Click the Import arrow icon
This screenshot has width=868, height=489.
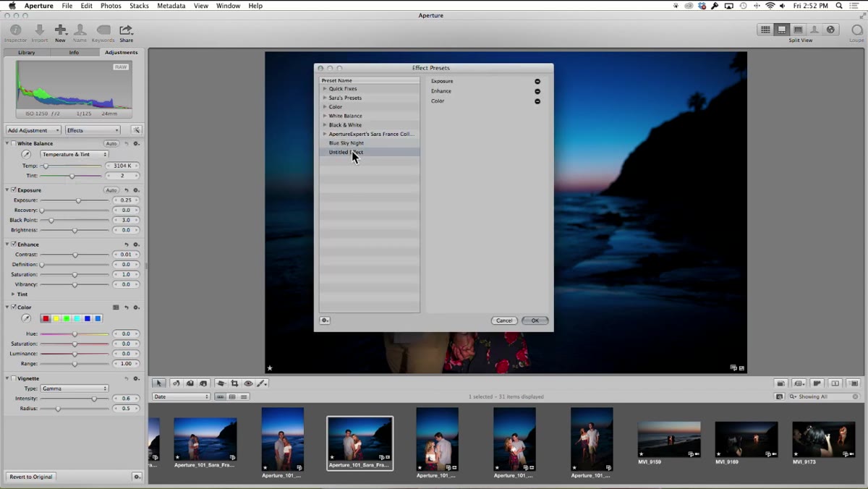coord(39,30)
